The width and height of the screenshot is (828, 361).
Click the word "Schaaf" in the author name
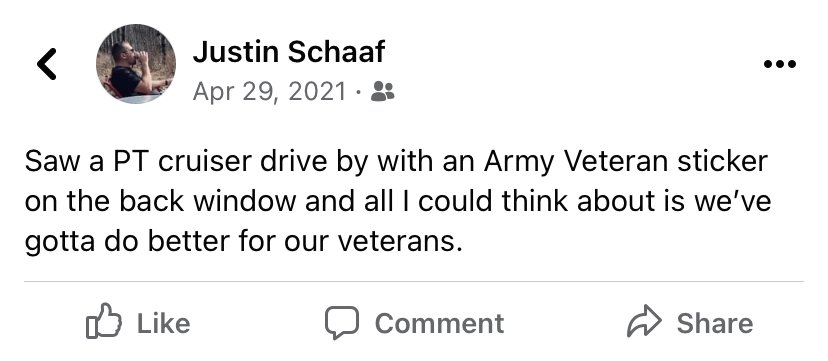click(336, 52)
